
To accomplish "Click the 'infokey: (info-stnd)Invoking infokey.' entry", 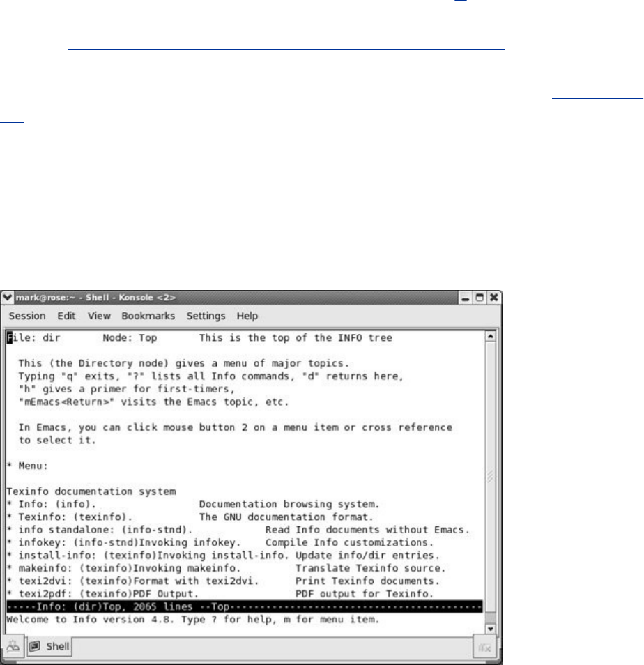I will tap(124, 542).
